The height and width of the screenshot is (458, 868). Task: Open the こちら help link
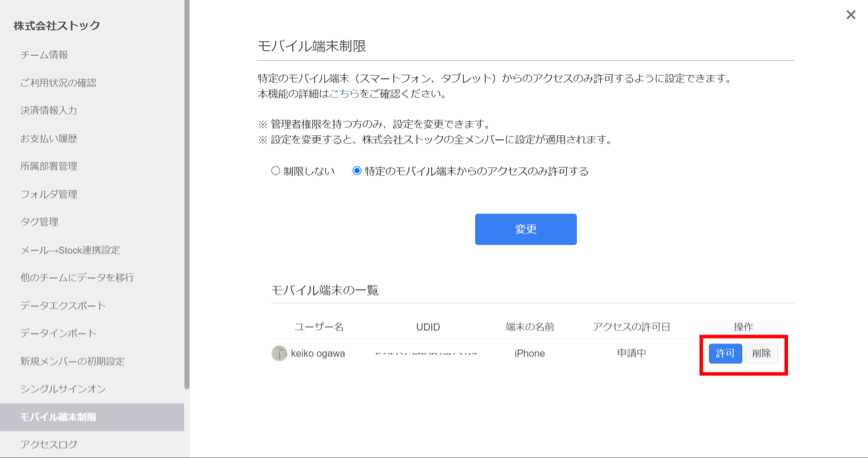345,95
